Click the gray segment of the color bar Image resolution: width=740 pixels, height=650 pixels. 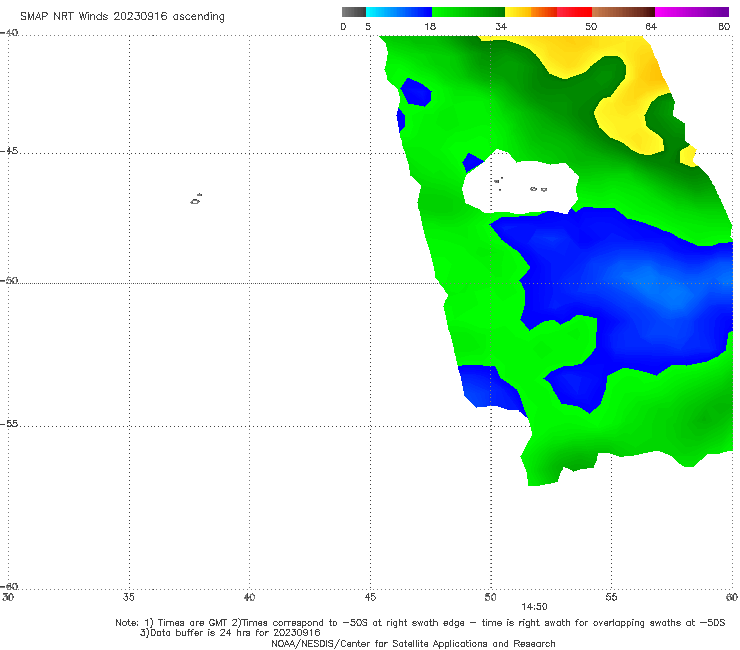354,12
